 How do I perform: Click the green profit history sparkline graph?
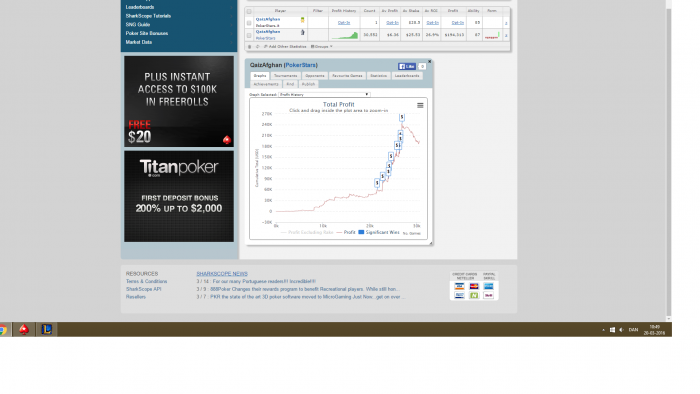point(344,35)
